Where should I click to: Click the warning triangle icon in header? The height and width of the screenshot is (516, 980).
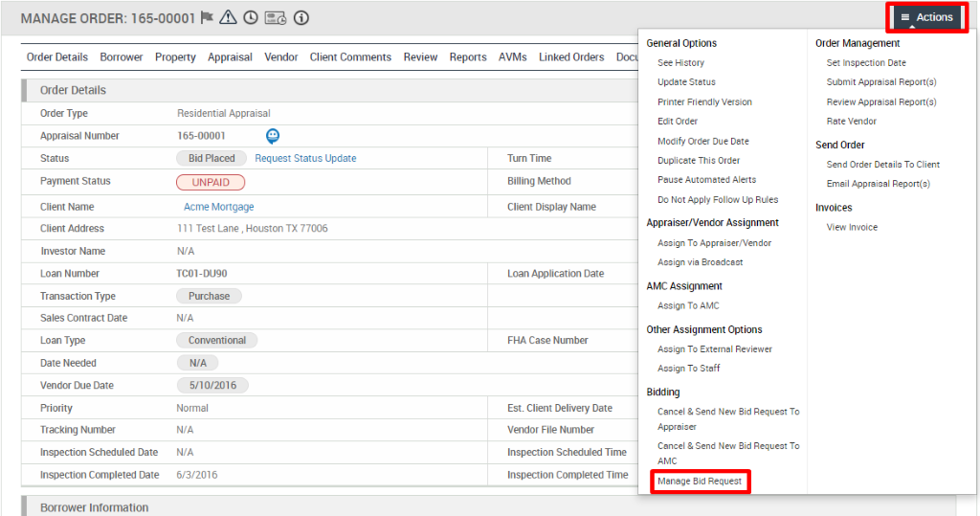point(228,17)
